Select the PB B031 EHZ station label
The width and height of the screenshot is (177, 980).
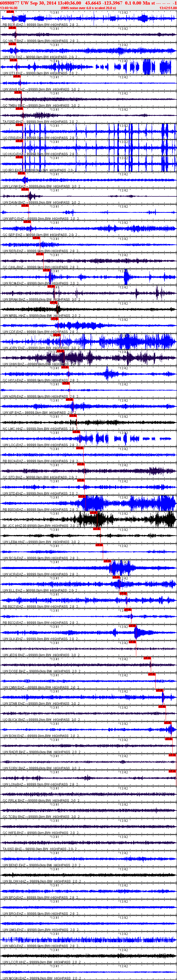[40, 25]
